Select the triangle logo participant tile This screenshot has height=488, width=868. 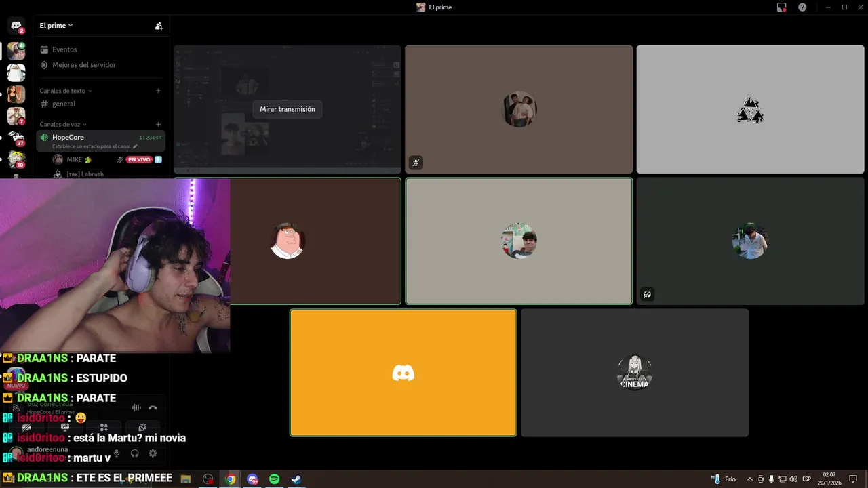point(750,109)
